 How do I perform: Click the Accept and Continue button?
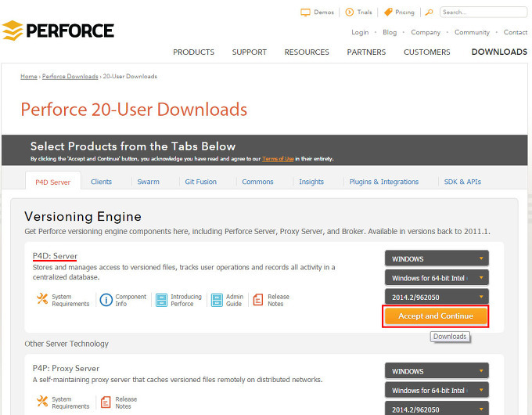click(x=436, y=316)
